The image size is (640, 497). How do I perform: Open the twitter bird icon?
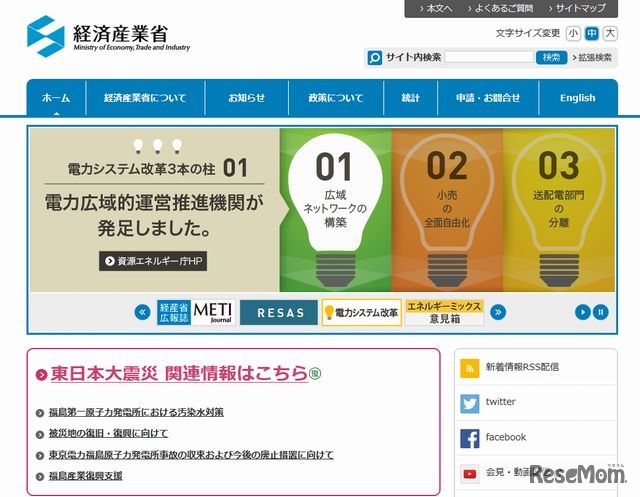click(469, 404)
